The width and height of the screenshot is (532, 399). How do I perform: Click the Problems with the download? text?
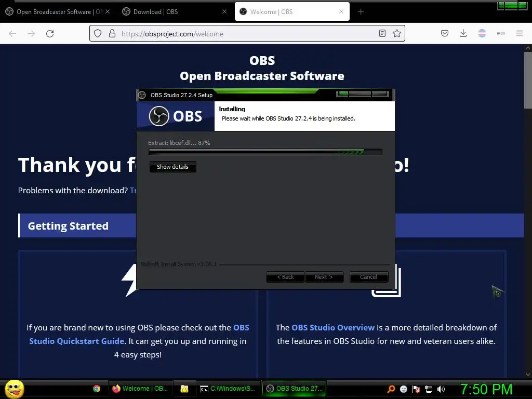coord(73,190)
